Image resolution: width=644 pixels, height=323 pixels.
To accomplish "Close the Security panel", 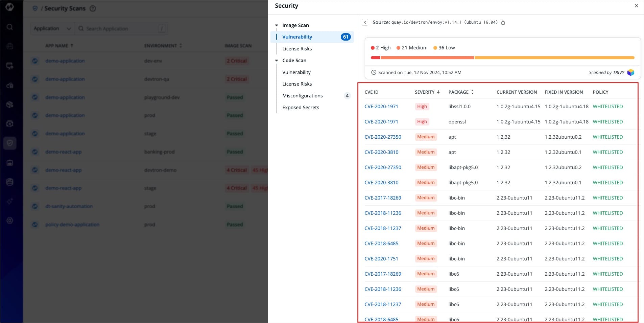I will 636,6.
